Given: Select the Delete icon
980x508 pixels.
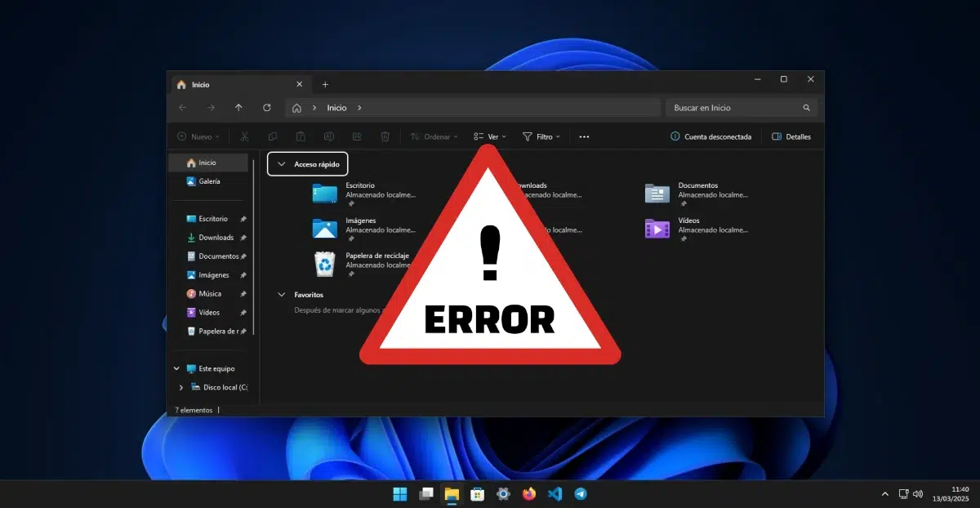Looking at the screenshot, I should 385,136.
